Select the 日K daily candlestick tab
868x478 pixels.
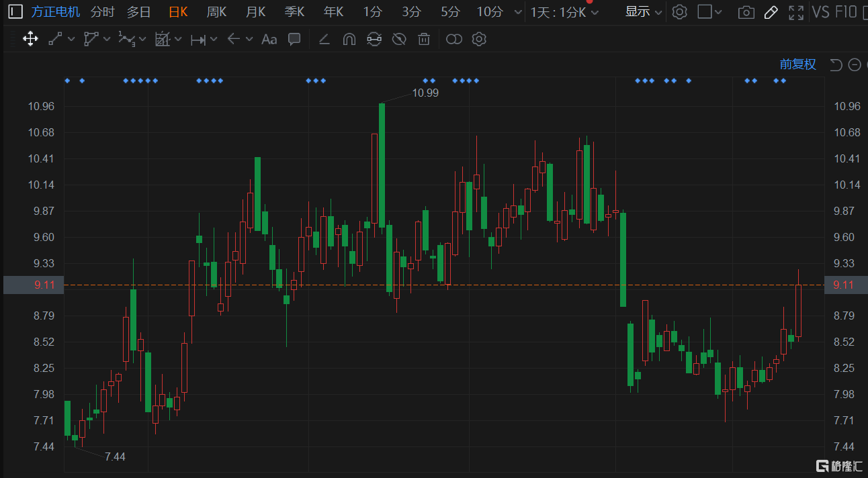(178, 11)
